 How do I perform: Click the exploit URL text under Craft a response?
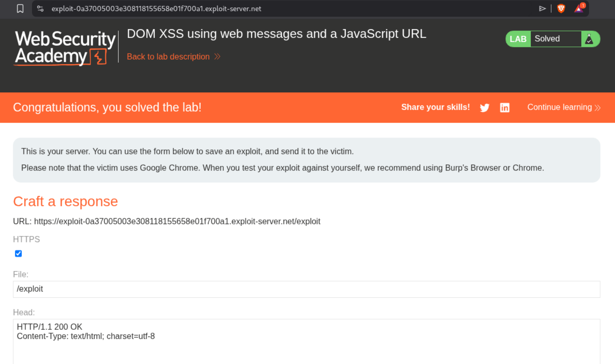[177, 222]
